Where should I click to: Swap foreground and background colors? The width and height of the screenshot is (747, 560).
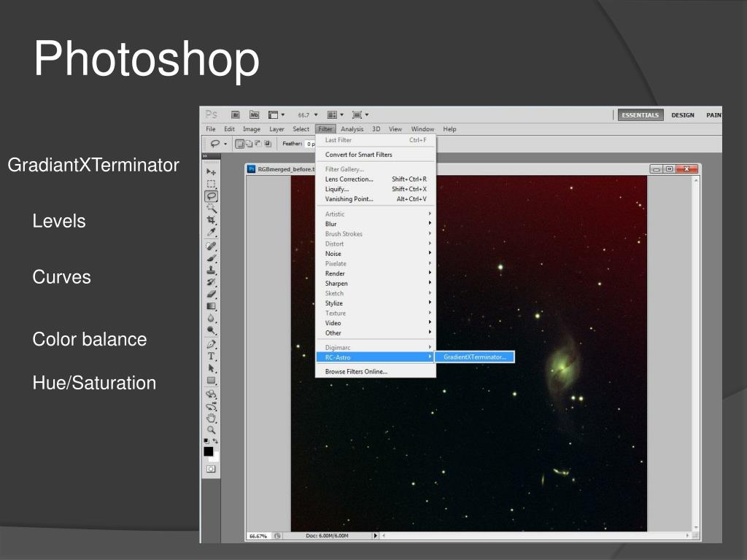(x=215, y=441)
